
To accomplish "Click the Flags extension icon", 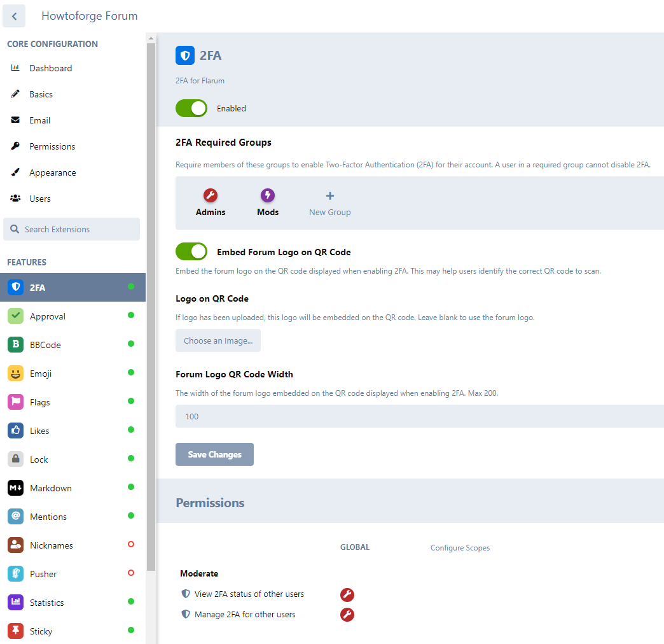I will click(x=15, y=402).
